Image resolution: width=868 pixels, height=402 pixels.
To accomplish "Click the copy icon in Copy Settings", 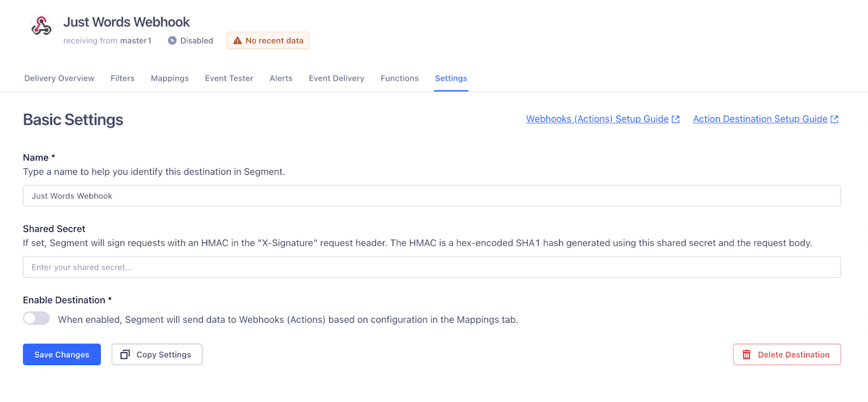I will point(125,354).
